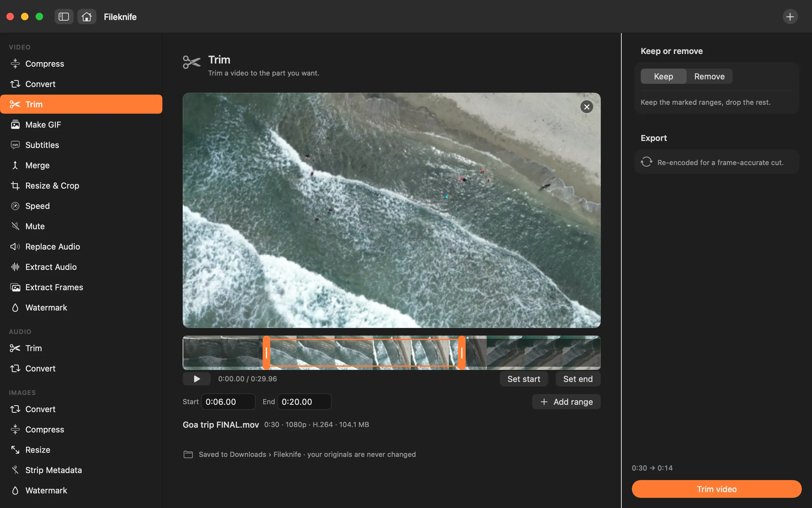Select video Trim in sidebar
The width and height of the screenshot is (812, 508).
81,104
